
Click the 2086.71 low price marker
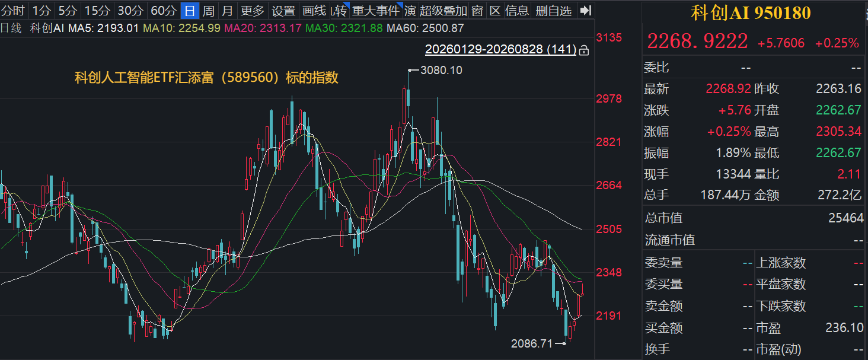pos(532,343)
